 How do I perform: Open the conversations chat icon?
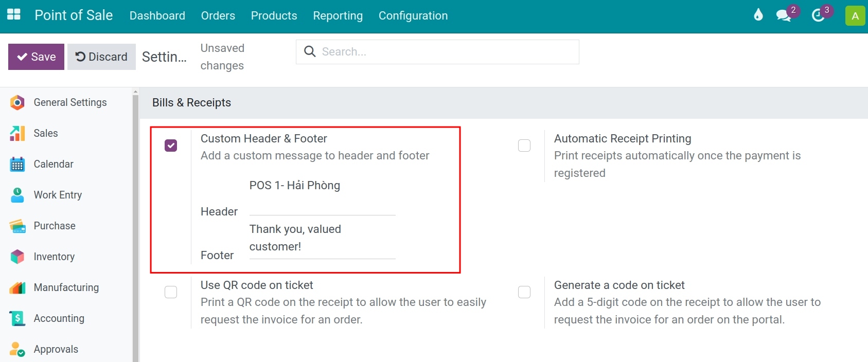click(784, 15)
